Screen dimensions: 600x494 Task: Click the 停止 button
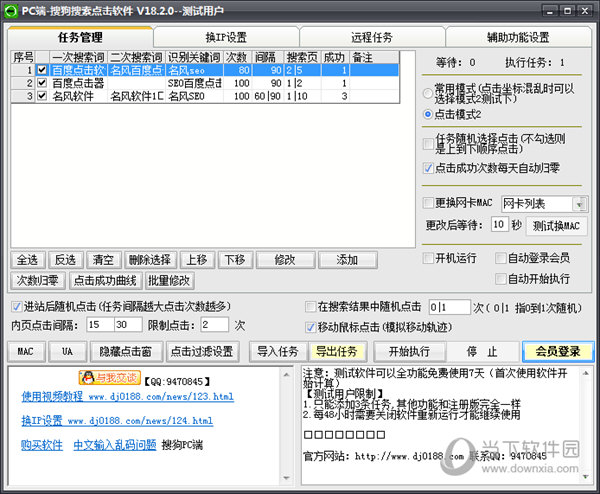[482, 352]
